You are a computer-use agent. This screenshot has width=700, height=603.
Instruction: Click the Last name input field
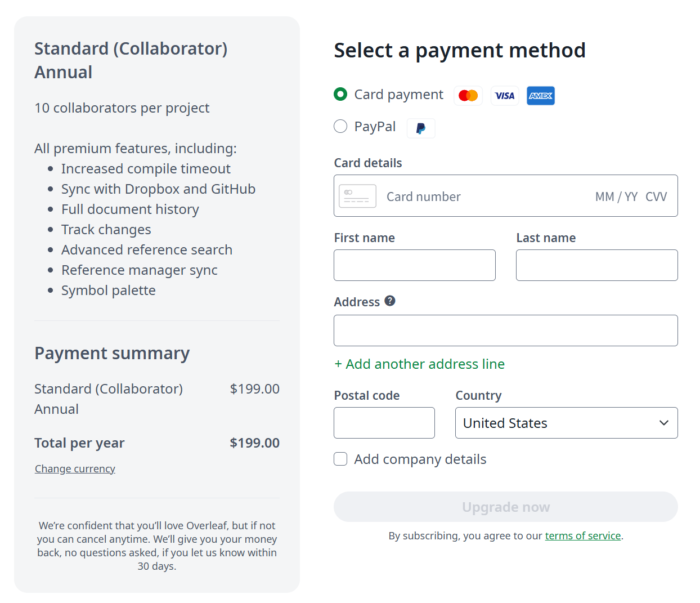pyautogui.click(x=596, y=265)
